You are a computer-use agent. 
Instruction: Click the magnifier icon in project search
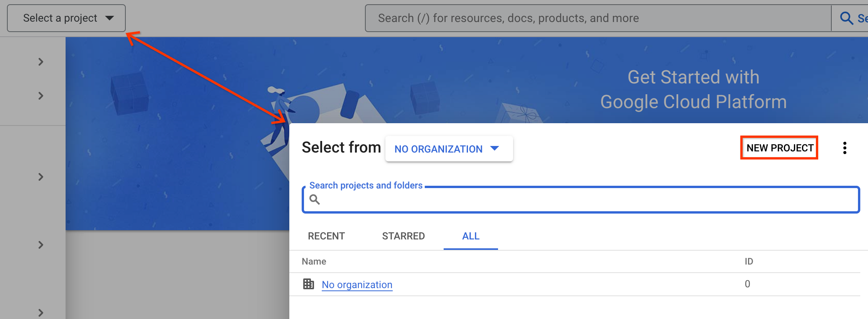[314, 200]
